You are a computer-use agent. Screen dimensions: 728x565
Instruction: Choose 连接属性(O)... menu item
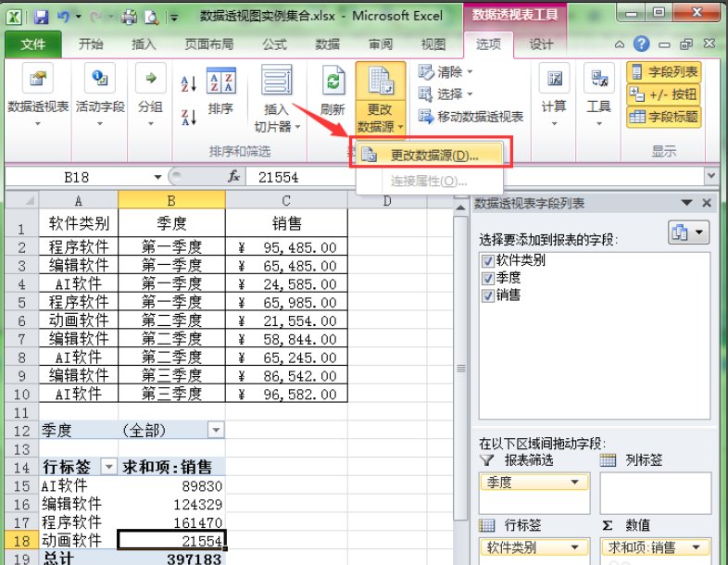click(430, 181)
